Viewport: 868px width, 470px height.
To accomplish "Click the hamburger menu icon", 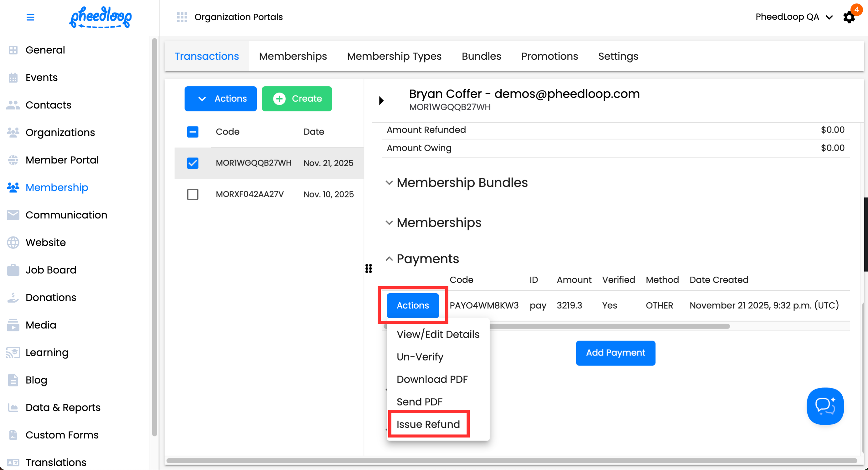I will pos(30,17).
